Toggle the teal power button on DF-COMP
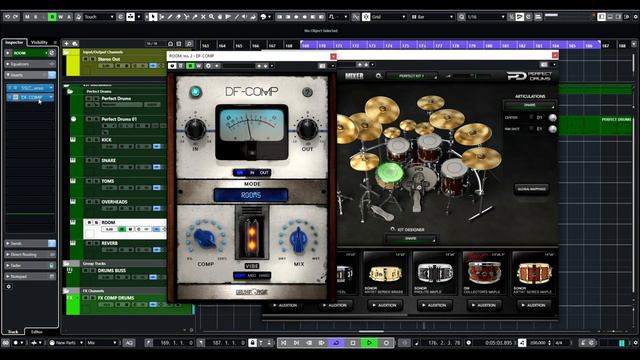The width and height of the screenshot is (640, 360). [x=196, y=92]
